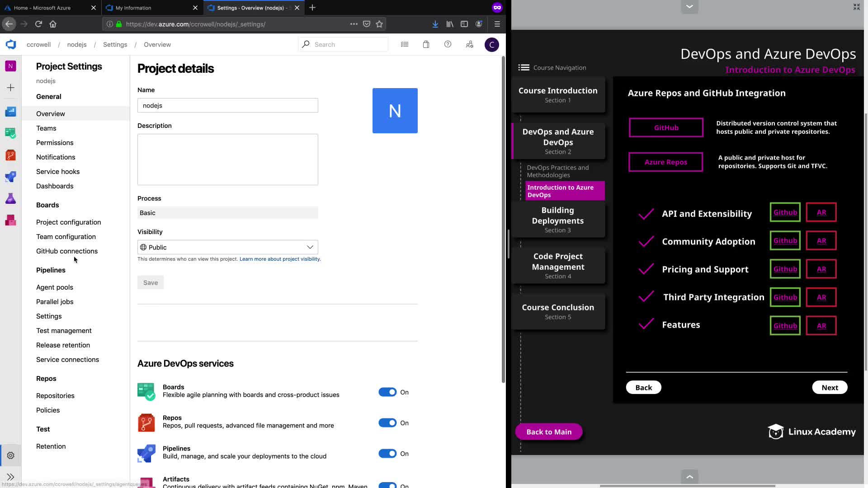The height and width of the screenshot is (488, 868).
Task: Open Azure Boards from the left sidebar
Action: pyautogui.click(x=10, y=133)
